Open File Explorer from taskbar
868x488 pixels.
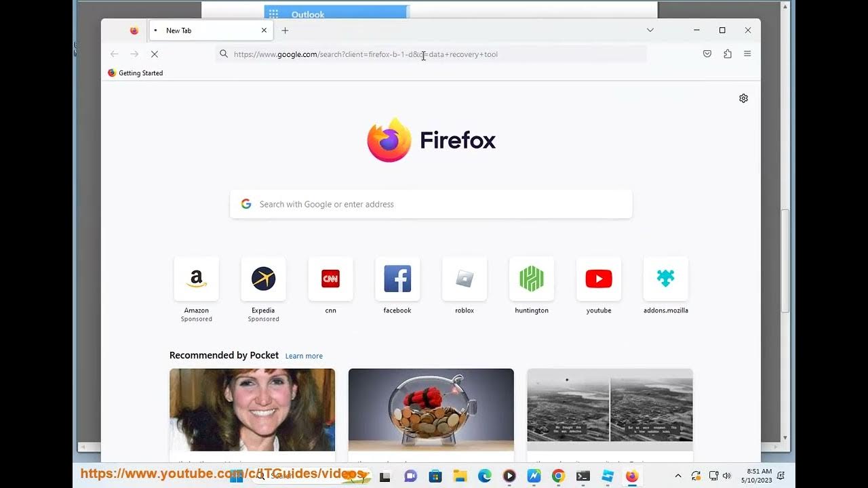460,476
